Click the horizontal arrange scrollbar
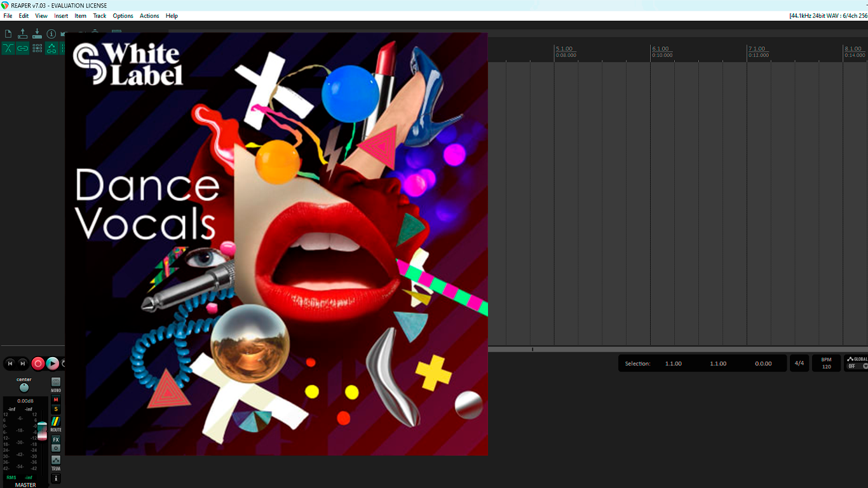Image resolution: width=868 pixels, height=488 pixels. click(677, 349)
